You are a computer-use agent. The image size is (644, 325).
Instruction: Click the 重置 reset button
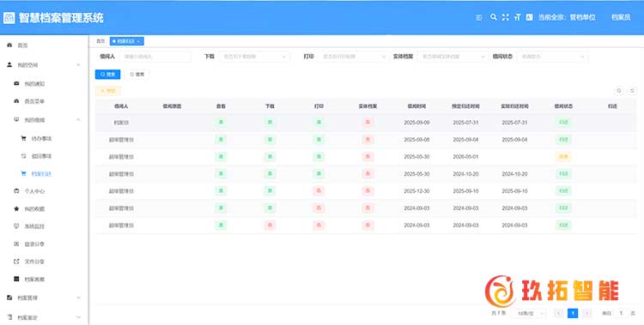pos(137,75)
